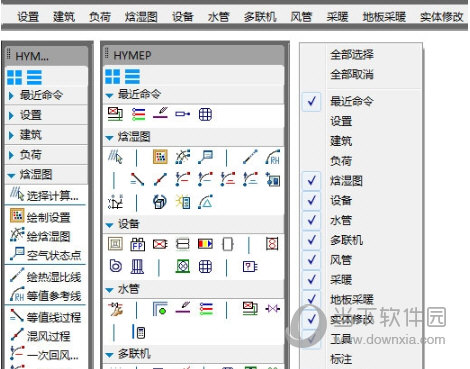Click the colored bar equipment icon in 设备

(205, 244)
